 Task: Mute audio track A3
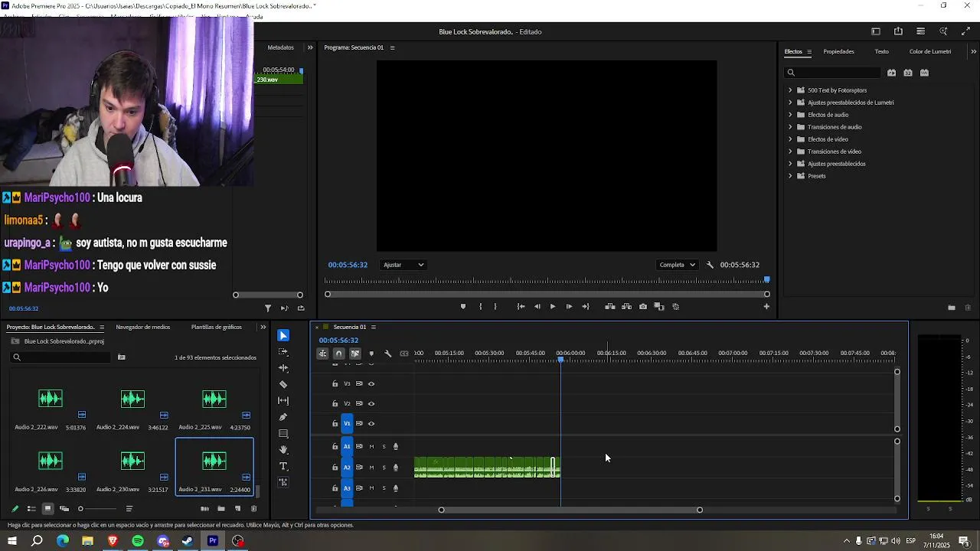371,488
